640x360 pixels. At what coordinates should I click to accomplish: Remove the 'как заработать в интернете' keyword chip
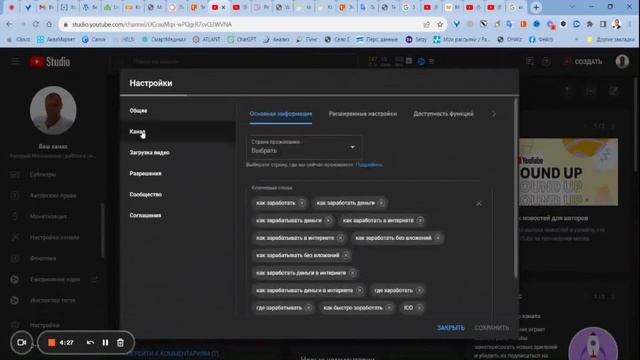[x=420, y=220]
